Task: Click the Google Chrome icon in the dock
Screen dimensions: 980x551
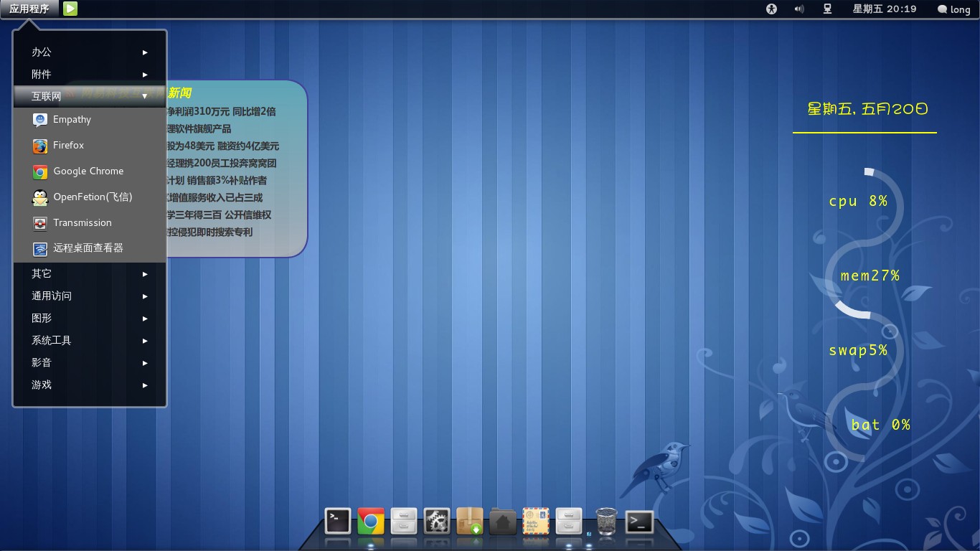Action: point(371,522)
